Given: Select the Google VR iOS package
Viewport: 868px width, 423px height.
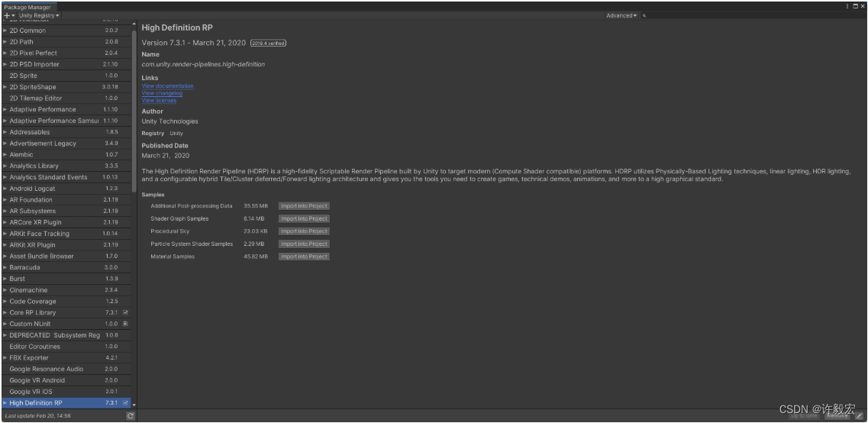Looking at the screenshot, I should 66,392.
